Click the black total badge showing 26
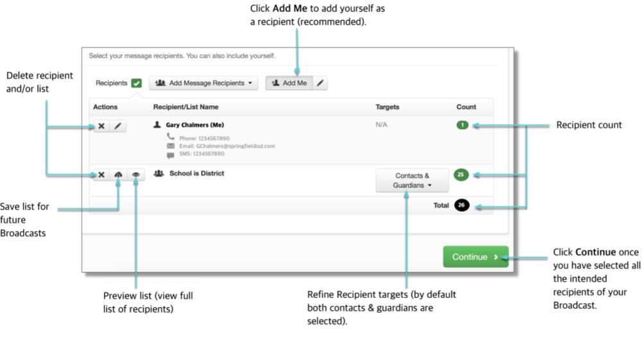Screen dimensions: 644x337 pyautogui.click(x=462, y=205)
